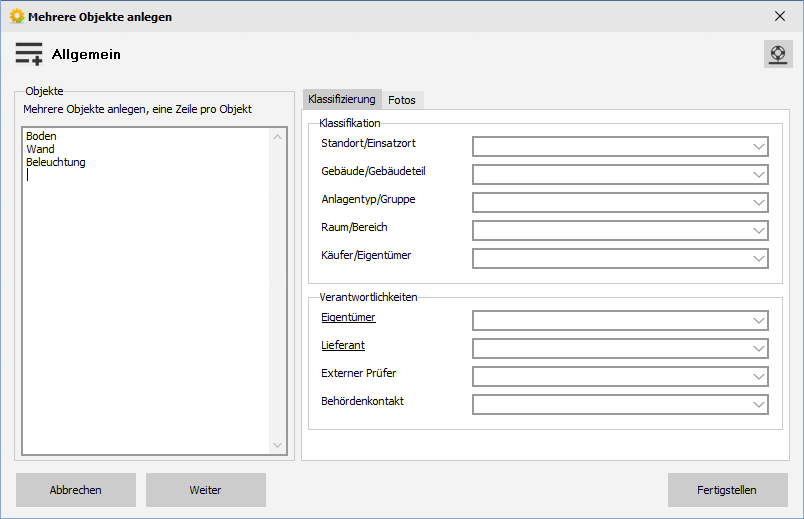Viewport: 804px width, 519px height.
Task: Click the Weiter button
Action: [x=206, y=490]
